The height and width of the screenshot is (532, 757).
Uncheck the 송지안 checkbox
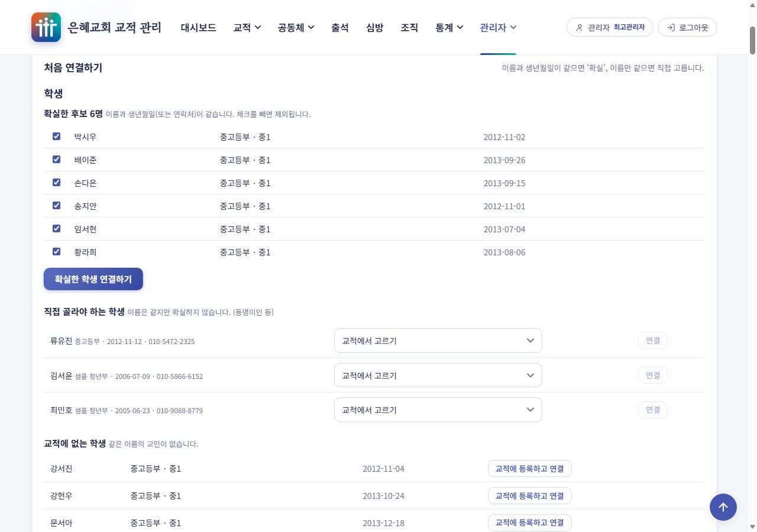coord(57,206)
